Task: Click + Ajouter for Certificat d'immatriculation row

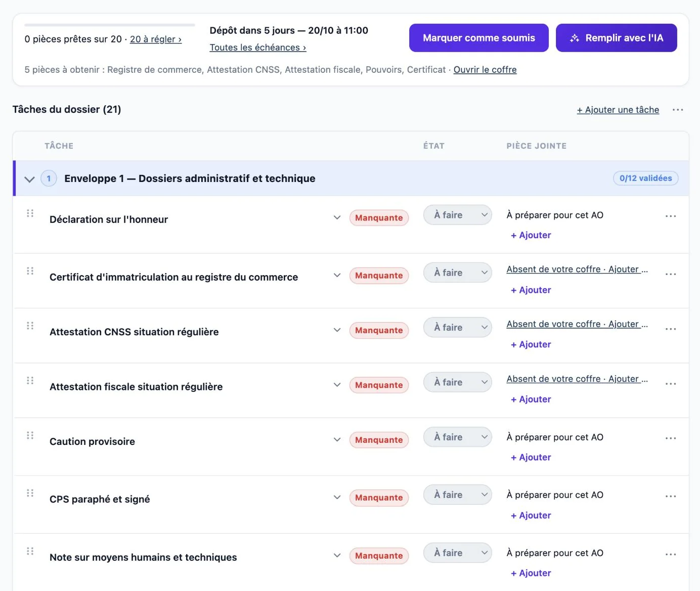Action: point(531,290)
